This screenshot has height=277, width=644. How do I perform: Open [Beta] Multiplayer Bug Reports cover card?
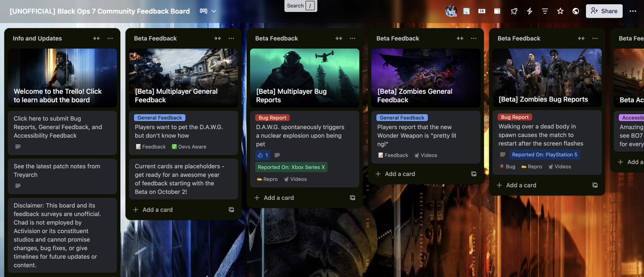305,78
